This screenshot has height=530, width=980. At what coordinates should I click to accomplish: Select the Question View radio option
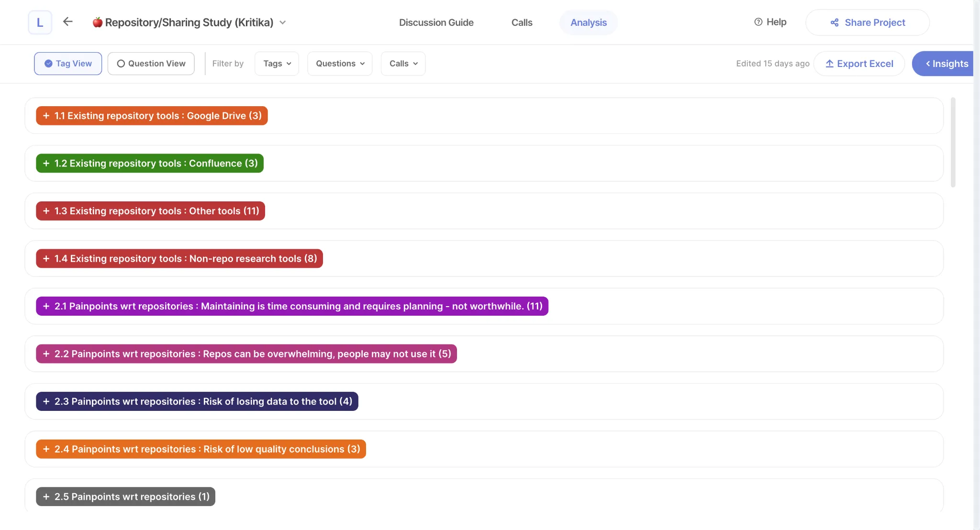tap(151, 64)
